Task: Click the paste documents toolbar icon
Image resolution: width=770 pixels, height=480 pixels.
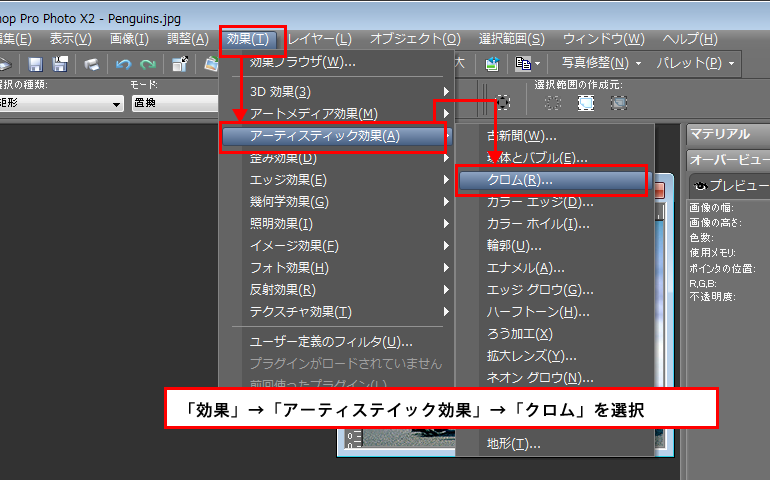Action: click(x=522, y=63)
